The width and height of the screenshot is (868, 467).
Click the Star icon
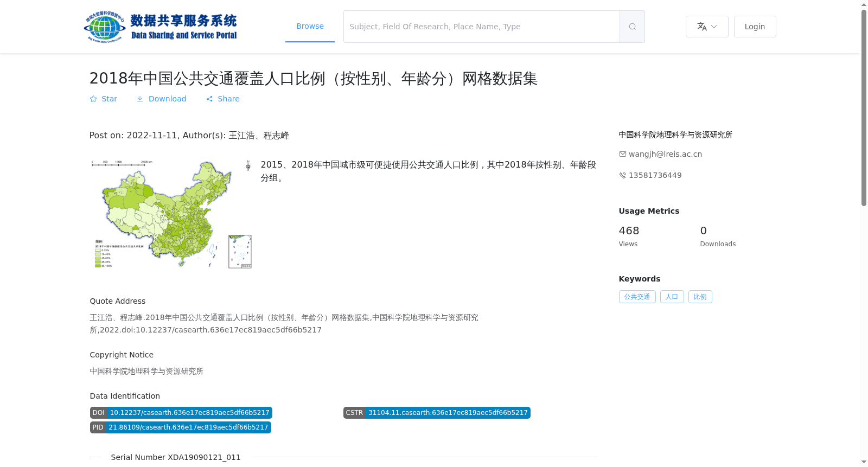93,99
